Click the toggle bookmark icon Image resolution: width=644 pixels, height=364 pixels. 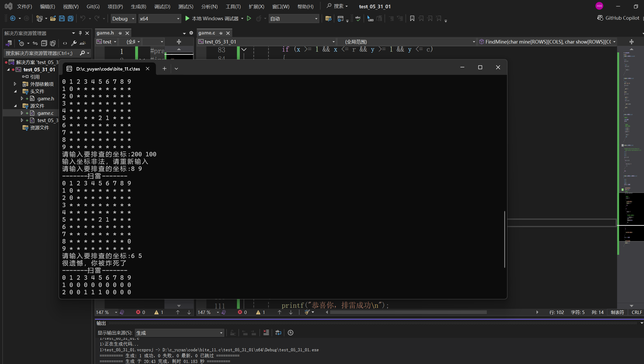412,18
